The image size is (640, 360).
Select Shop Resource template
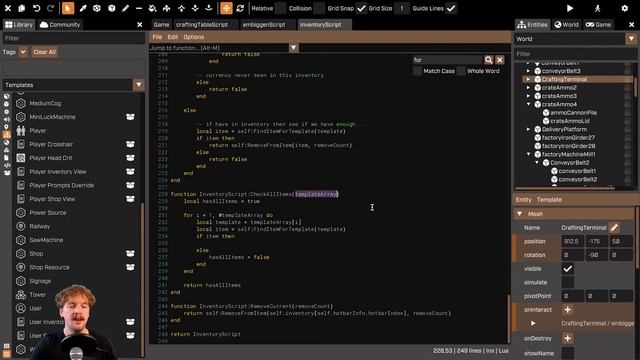(49, 267)
